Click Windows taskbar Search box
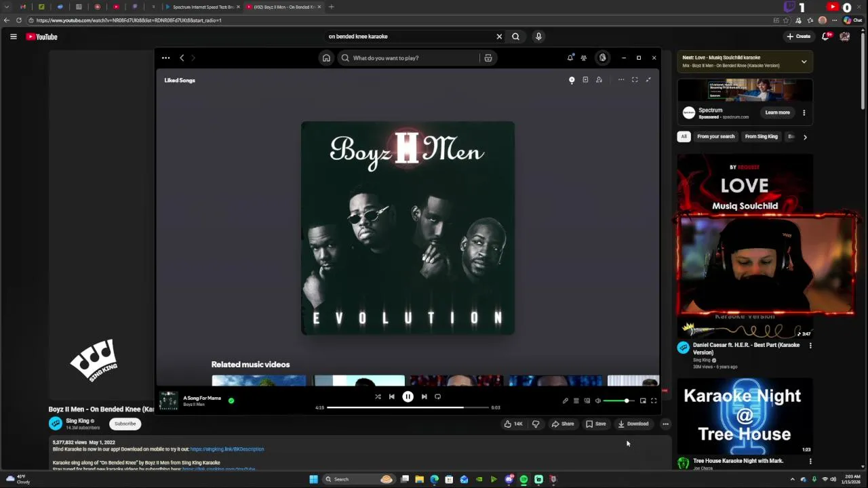This screenshot has width=868, height=488. (359, 479)
